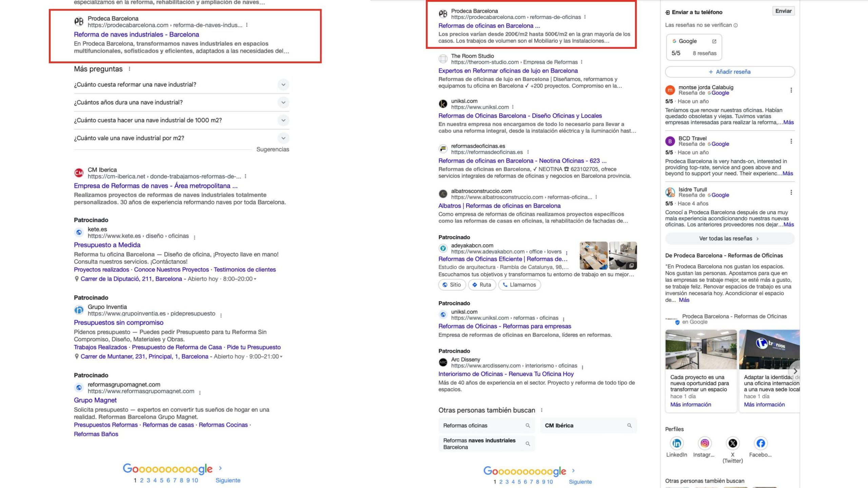This screenshot has height=488, width=868.
Task: Open Facebook profile icon
Action: click(761, 443)
